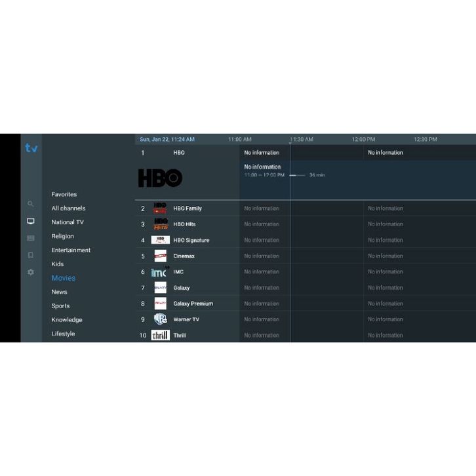The height and width of the screenshot is (476, 476).
Task: Select the TV screen sidebar icon
Action: [31, 221]
